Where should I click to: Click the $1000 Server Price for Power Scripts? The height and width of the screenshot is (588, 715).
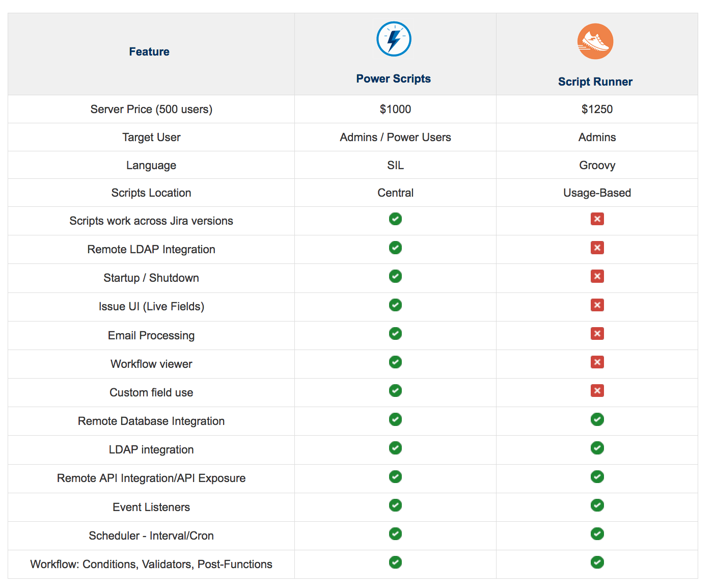pos(395,109)
